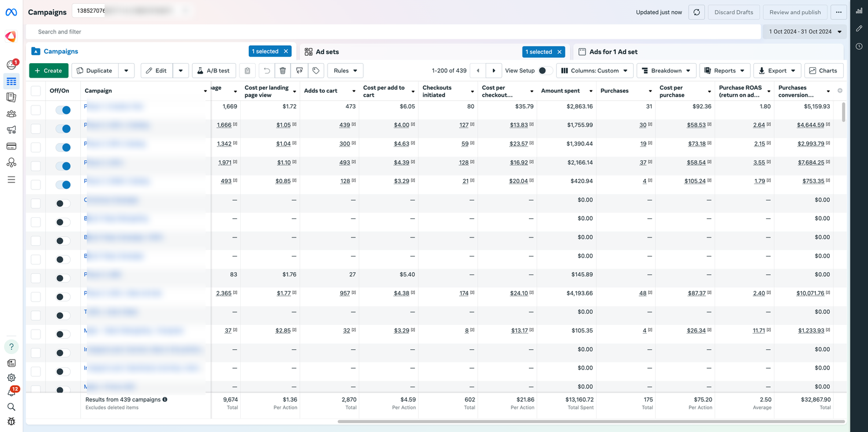Open the megaphone icon in sidebar
Screen dimensions: 868x432
coord(11,130)
